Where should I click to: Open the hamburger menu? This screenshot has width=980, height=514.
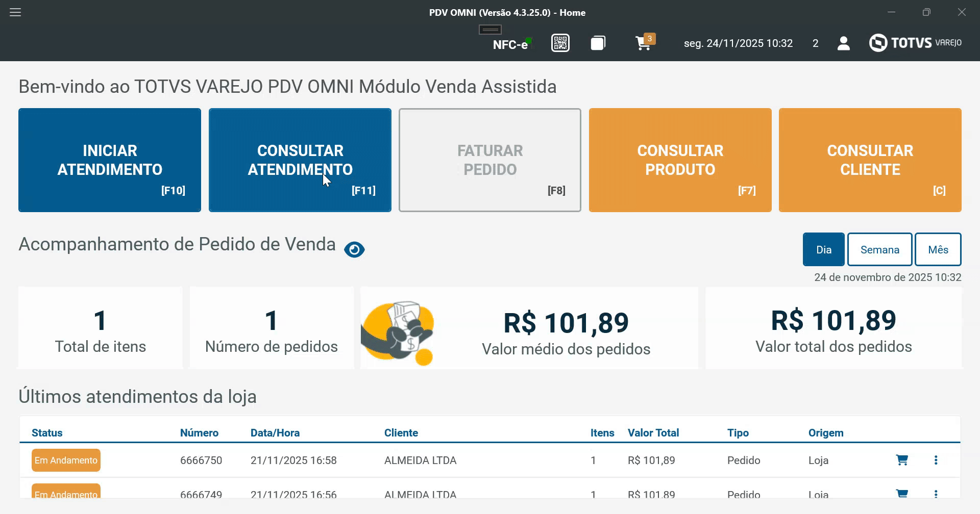coord(15,12)
